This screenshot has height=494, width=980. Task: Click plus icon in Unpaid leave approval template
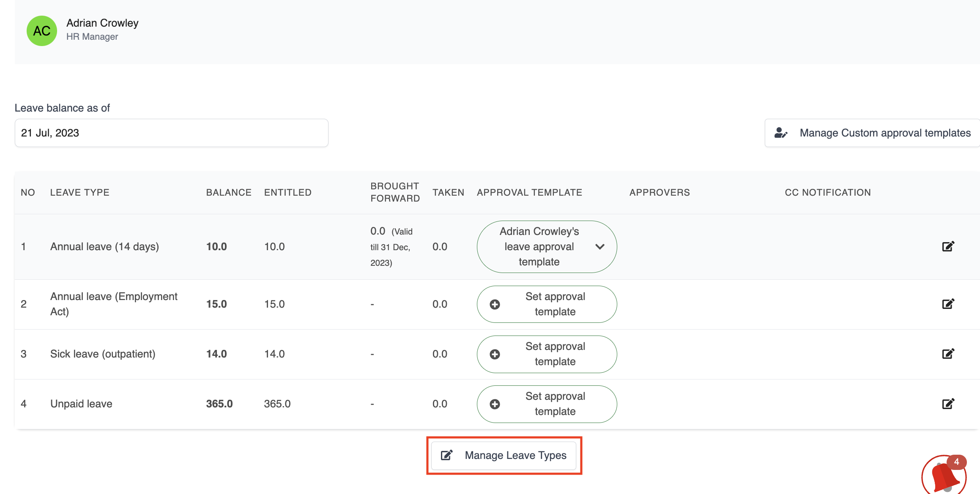pyautogui.click(x=495, y=404)
